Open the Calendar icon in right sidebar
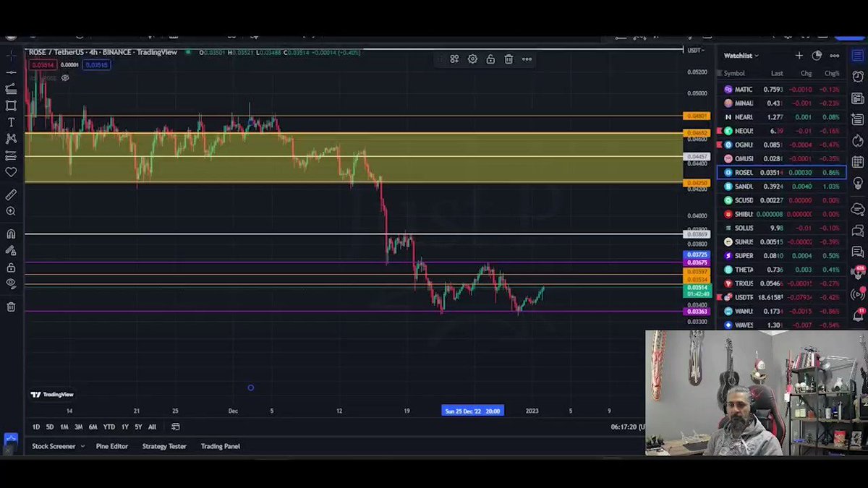The height and width of the screenshot is (488, 868). coord(858,162)
